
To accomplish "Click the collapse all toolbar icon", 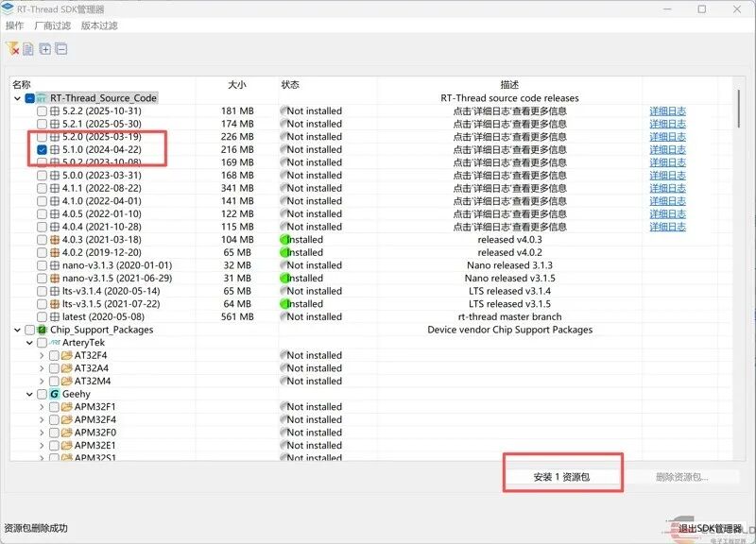I will [x=61, y=49].
